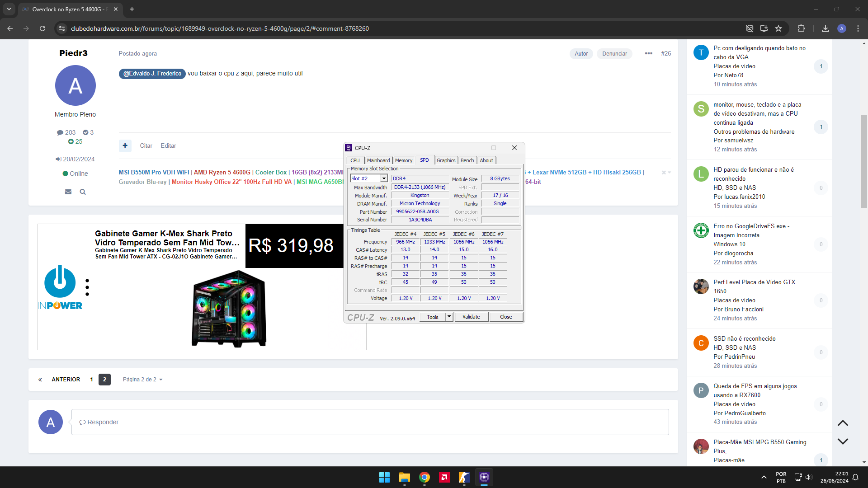The width and height of the screenshot is (868, 488).
Task: Click the Validate button in CPU-Z
Action: 471,317
